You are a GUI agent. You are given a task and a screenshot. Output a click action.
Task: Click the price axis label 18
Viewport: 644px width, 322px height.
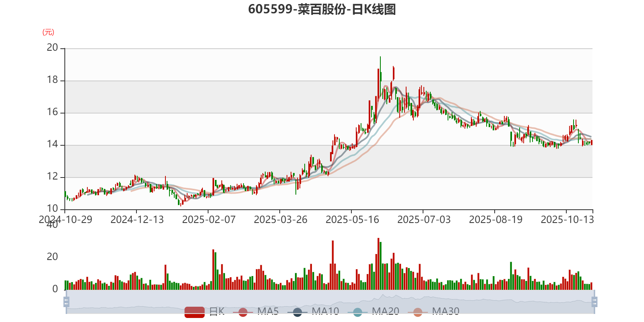click(52, 80)
